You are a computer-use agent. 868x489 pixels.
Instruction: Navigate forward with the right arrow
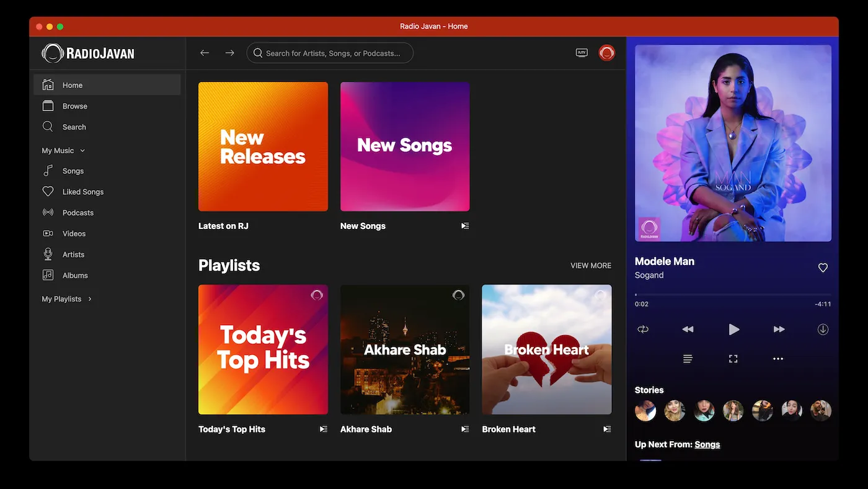click(x=229, y=53)
